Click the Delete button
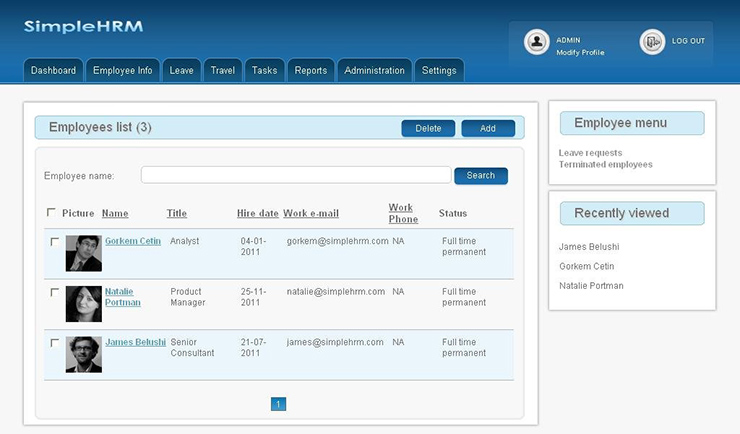Viewport: 740px width, 434px height. click(428, 128)
